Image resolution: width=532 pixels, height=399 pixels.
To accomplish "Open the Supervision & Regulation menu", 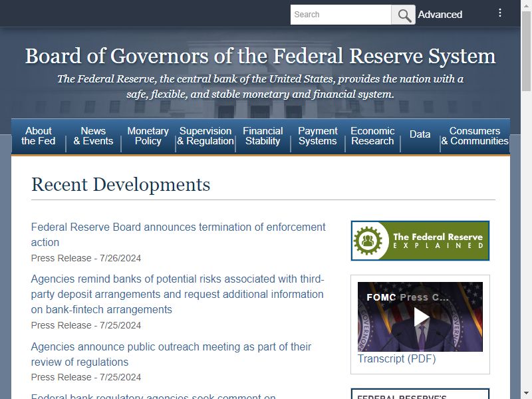I will point(205,136).
